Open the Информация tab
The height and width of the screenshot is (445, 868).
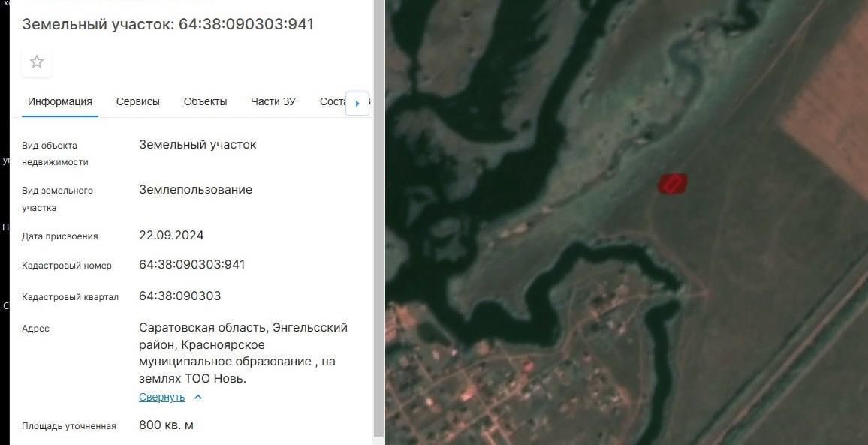(x=60, y=102)
